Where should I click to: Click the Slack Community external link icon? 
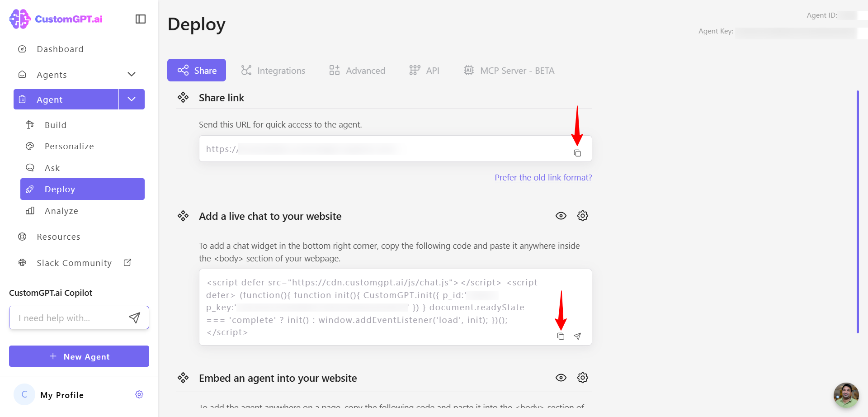click(x=127, y=262)
